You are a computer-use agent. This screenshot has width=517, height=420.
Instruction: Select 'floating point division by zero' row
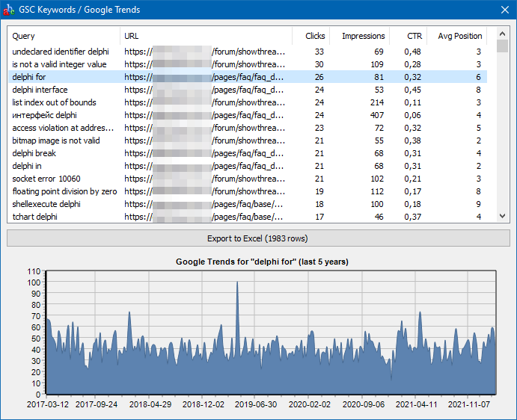coord(64,191)
